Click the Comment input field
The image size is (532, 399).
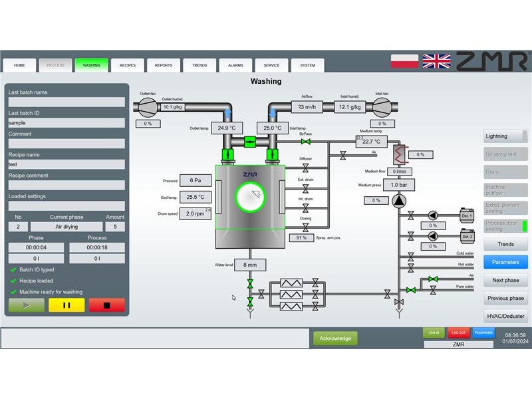(66, 144)
